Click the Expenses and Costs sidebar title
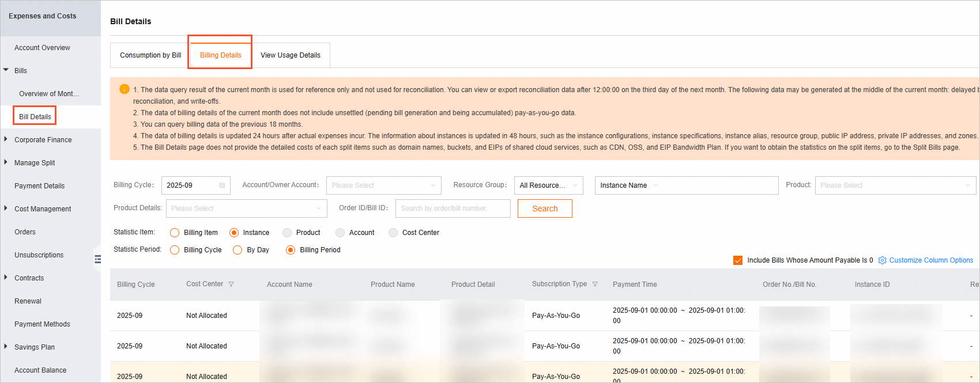This screenshot has width=980, height=383. pyautogui.click(x=43, y=16)
